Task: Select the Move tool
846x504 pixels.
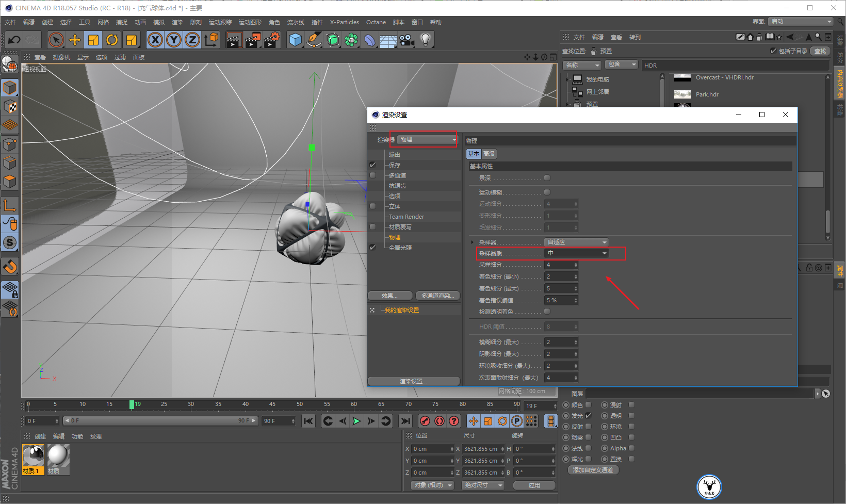Action: click(75, 40)
